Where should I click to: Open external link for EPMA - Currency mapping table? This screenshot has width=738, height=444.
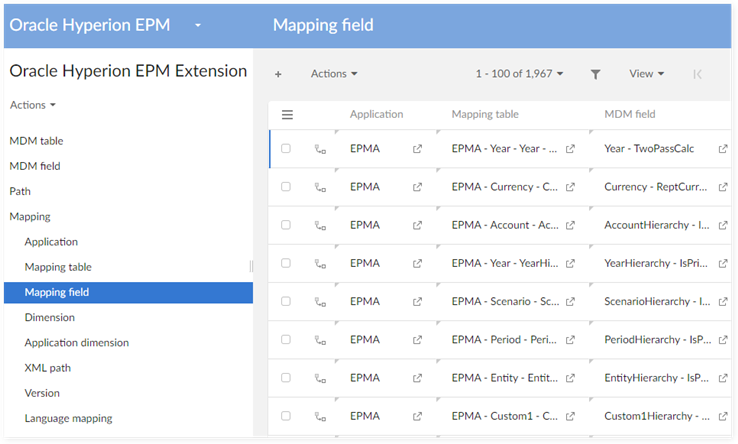pos(570,187)
